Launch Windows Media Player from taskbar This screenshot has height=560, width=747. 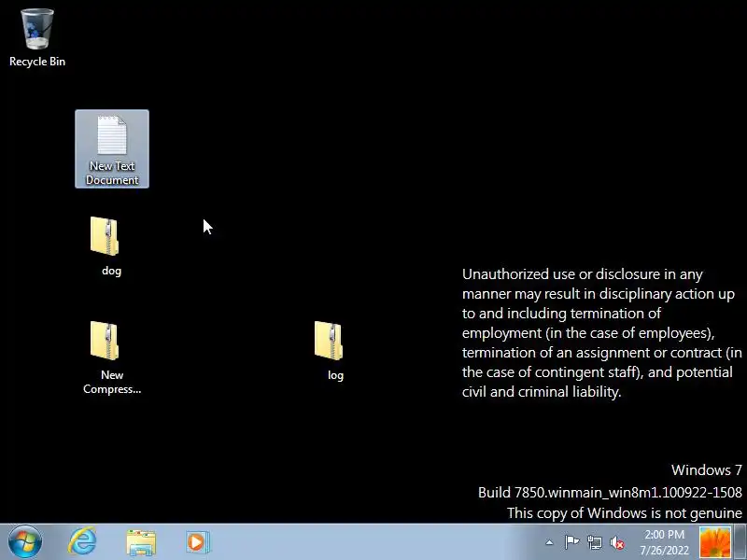coord(198,542)
